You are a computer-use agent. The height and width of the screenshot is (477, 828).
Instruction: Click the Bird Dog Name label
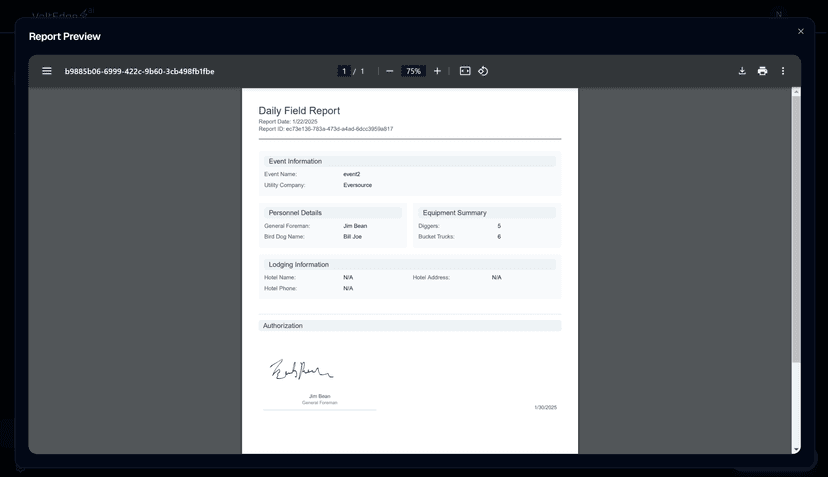pyautogui.click(x=284, y=237)
